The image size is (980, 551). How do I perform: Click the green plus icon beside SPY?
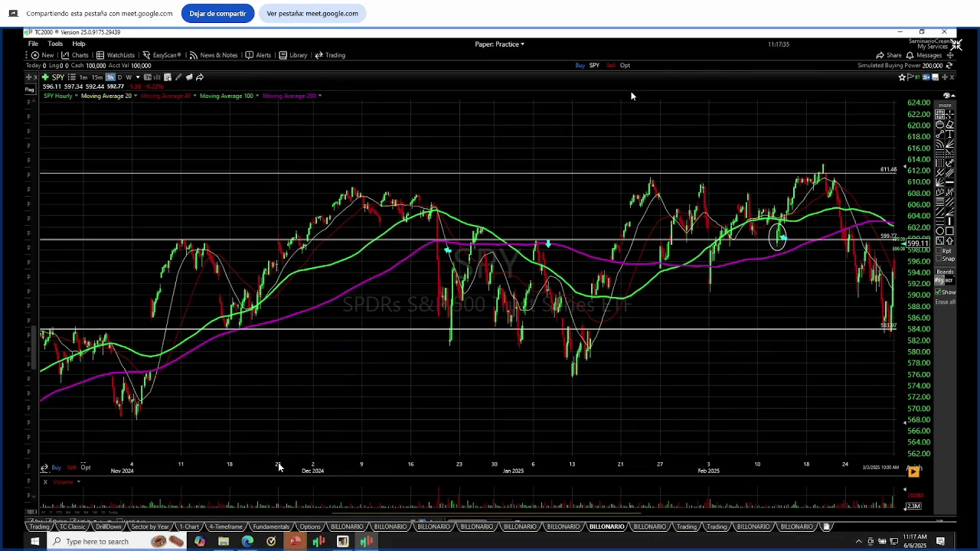[x=46, y=77]
